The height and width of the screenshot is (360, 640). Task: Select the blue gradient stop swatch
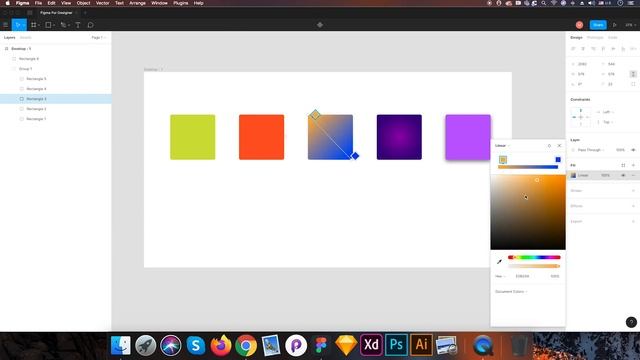[558, 160]
